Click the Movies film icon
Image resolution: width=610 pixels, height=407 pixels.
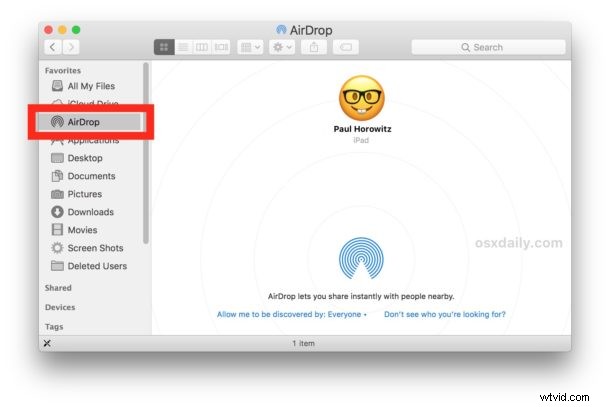[57, 230]
